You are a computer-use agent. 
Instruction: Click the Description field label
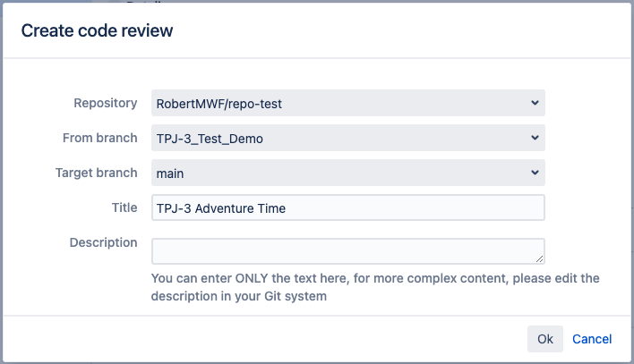tap(103, 242)
